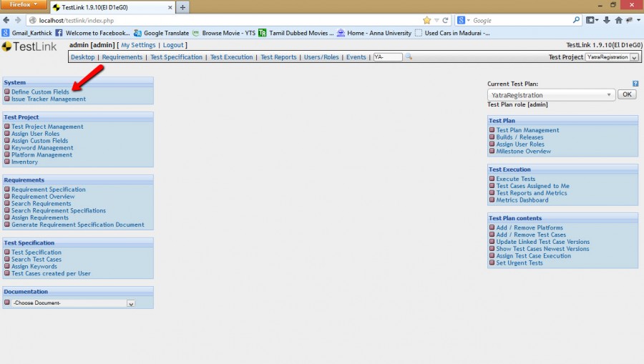Open the Inventory link
The height and width of the screenshot is (364, 644).
tap(24, 162)
